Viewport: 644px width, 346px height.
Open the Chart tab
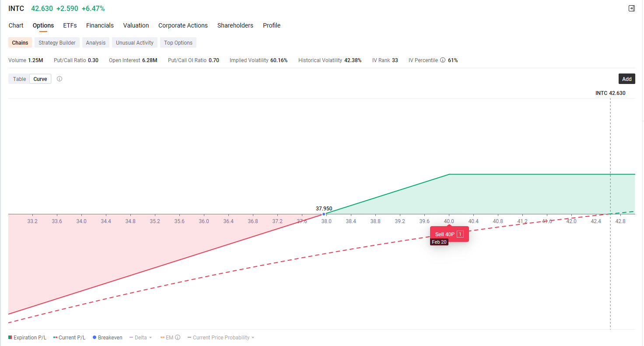(x=16, y=25)
